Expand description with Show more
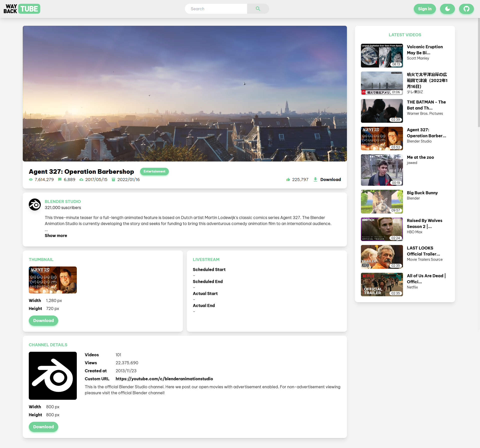Viewport: 480px width, 448px height. (56, 235)
